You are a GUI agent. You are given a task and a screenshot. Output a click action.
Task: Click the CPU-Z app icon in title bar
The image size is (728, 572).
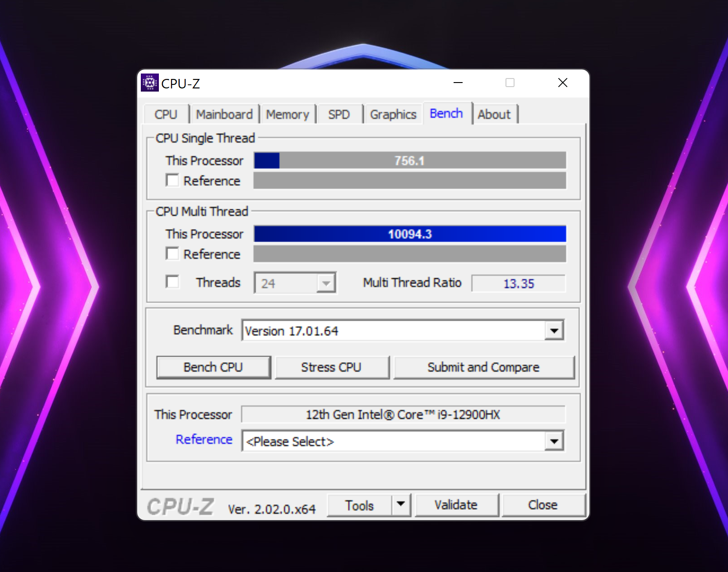coord(149,83)
